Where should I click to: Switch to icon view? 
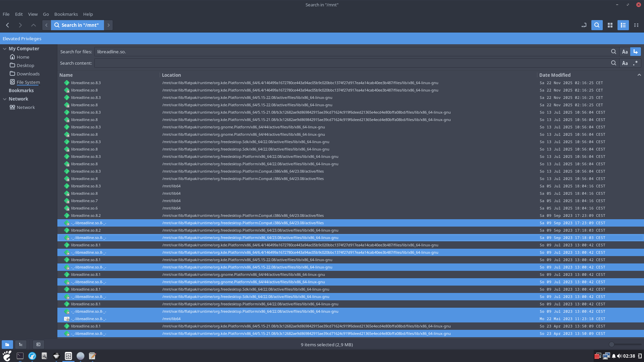click(610, 25)
